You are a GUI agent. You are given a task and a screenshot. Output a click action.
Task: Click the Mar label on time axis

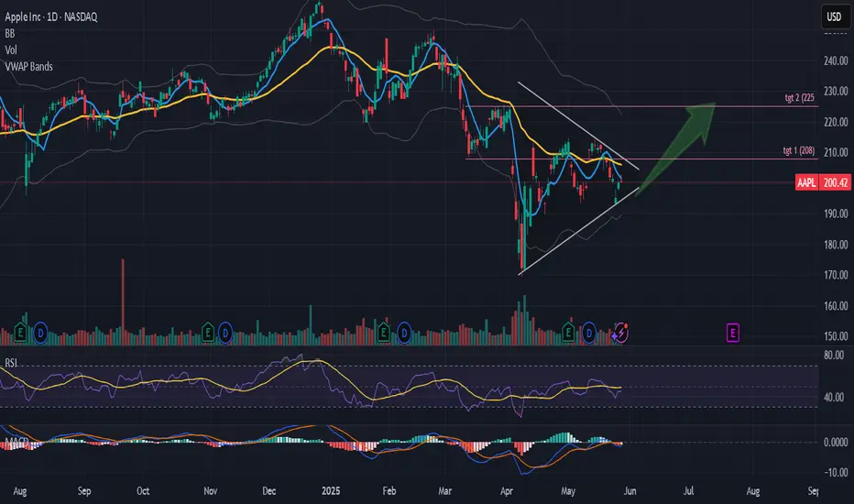point(445,491)
